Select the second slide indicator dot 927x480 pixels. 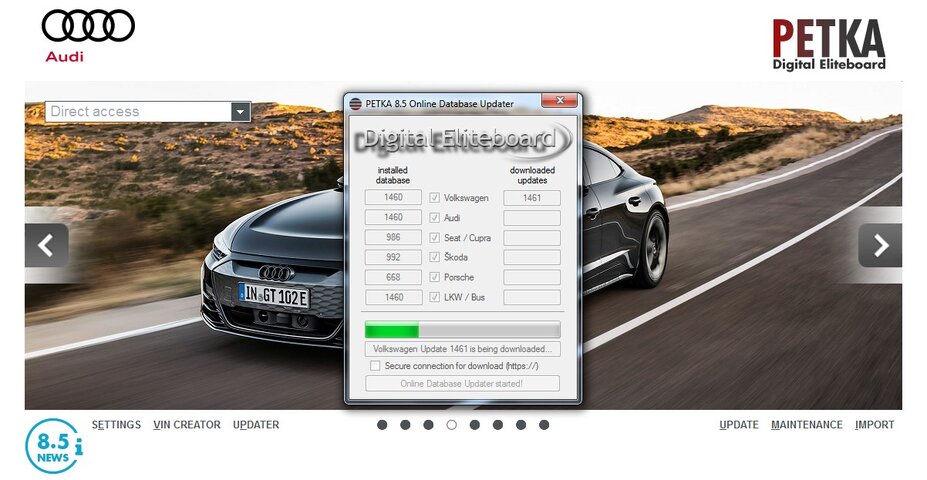pyautogui.click(x=405, y=424)
